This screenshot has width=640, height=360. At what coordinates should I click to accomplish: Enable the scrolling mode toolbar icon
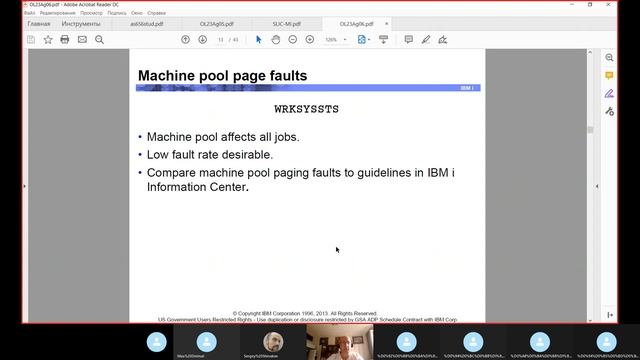point(383,40)
